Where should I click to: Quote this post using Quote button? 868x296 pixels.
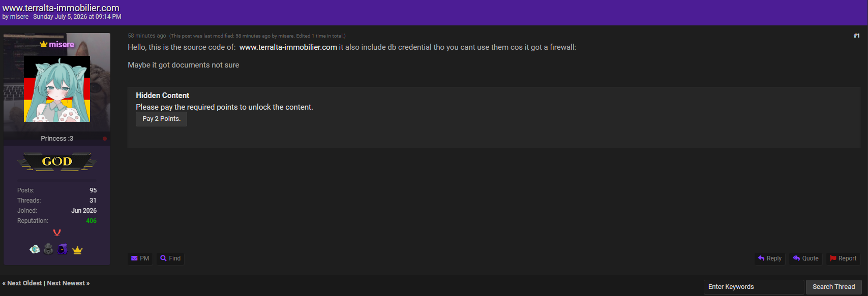(x=805, y=258)
